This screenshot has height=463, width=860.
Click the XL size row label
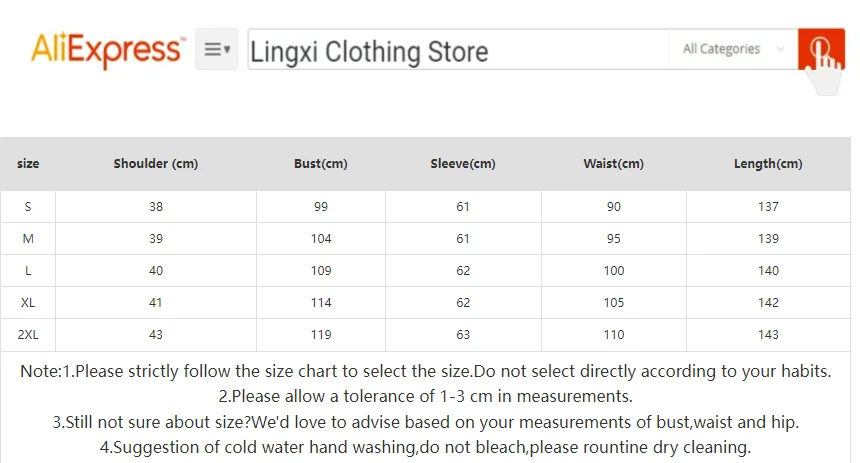(x=28, y=303)
